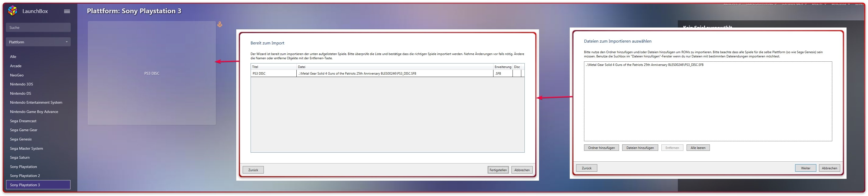
Task: Open the hamburger menu beside LaunchBox
Action: tap(67, 11)
